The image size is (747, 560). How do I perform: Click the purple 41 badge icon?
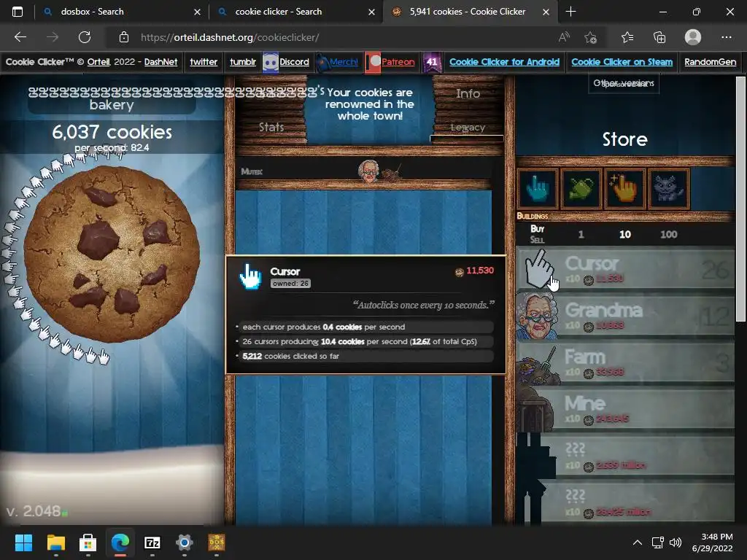pos(432,63)
